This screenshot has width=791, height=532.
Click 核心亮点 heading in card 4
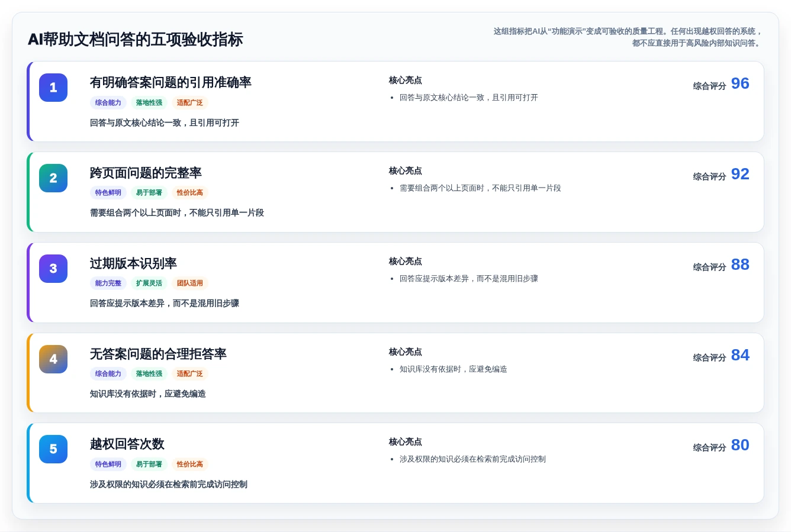coord(406,352)
